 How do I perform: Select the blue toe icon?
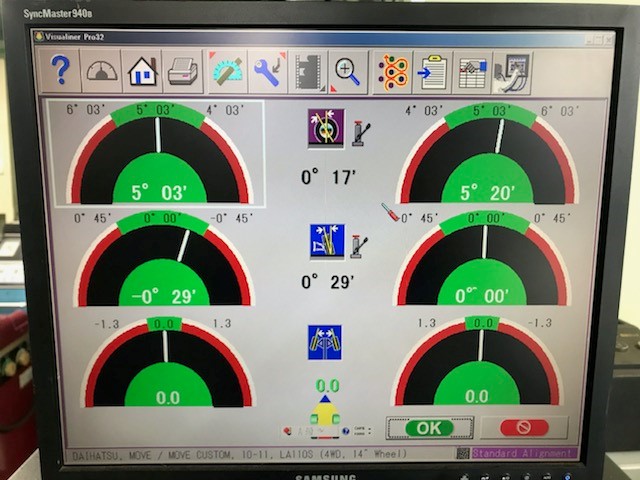pyautogui.click(x=325, y=341)
